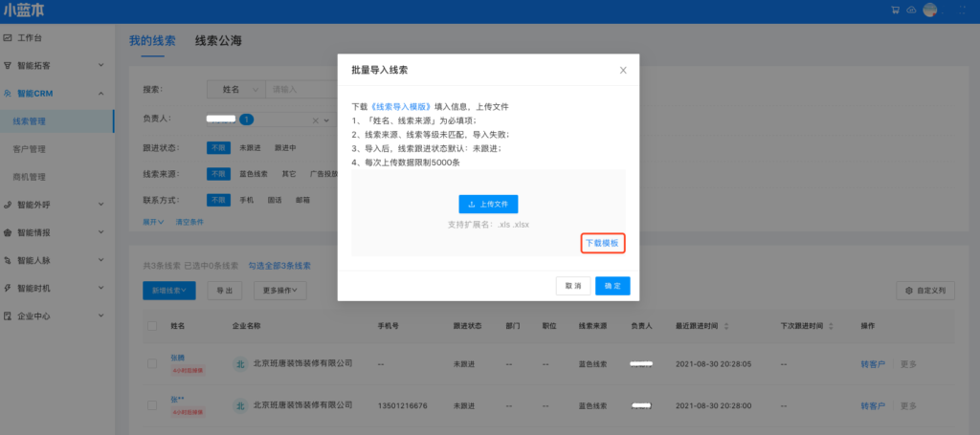Check the box for row 张腾

pos(152,363)
